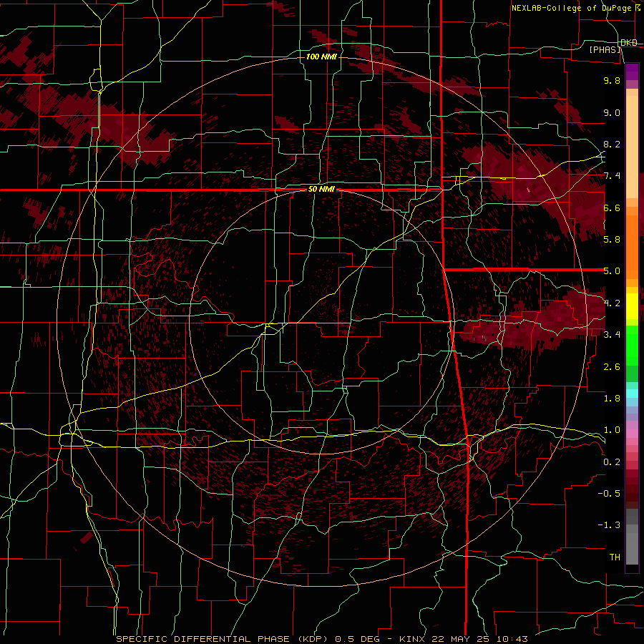Viewport: 644px width, 644px height.
Task: Click the 10:43 timestamp
Action: point(512,639)
